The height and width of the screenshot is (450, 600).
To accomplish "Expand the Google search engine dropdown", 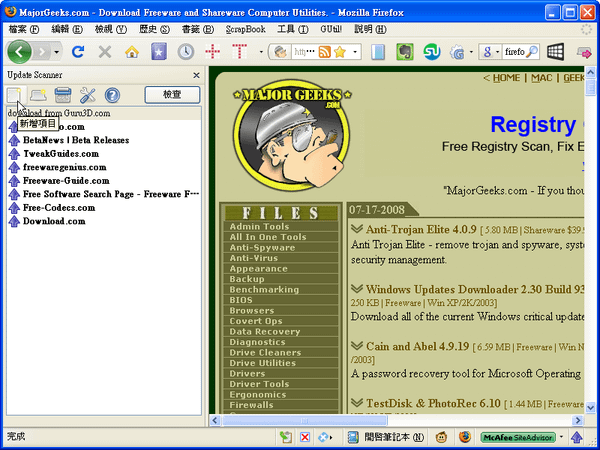I will pyautogui.click(x=497, y=52).
